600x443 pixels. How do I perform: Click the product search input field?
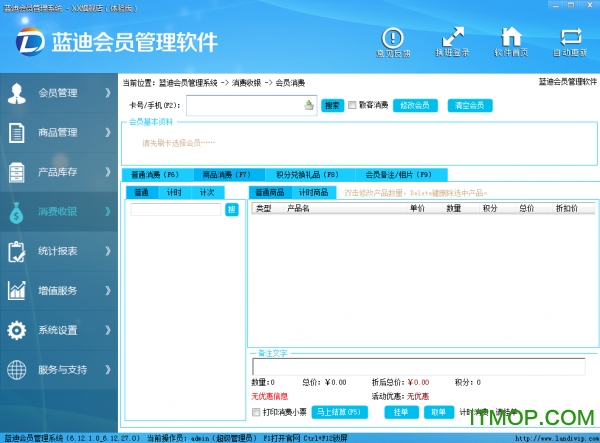[176, 209]
